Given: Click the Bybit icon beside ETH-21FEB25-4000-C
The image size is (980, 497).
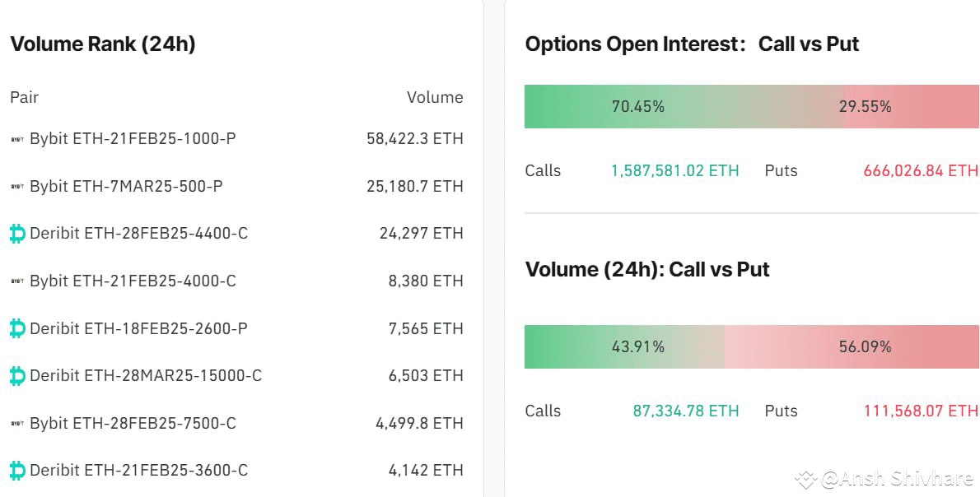Looking at the screenshot, I should point(16,281).
